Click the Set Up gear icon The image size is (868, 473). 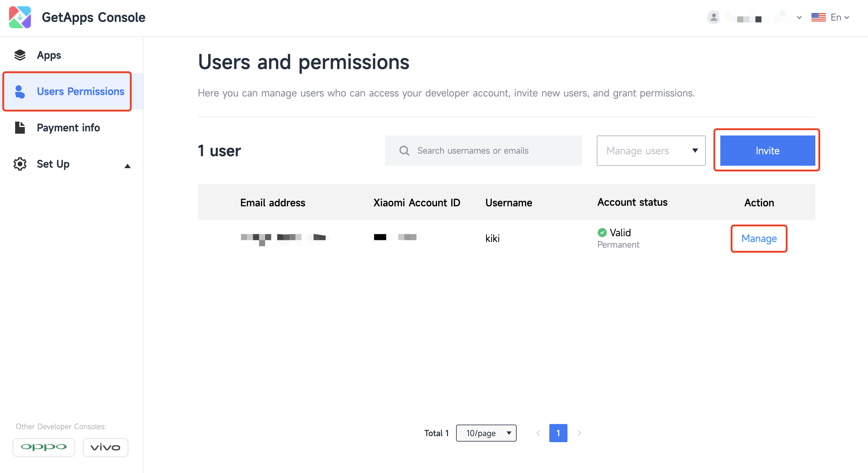tap(20, 164)
